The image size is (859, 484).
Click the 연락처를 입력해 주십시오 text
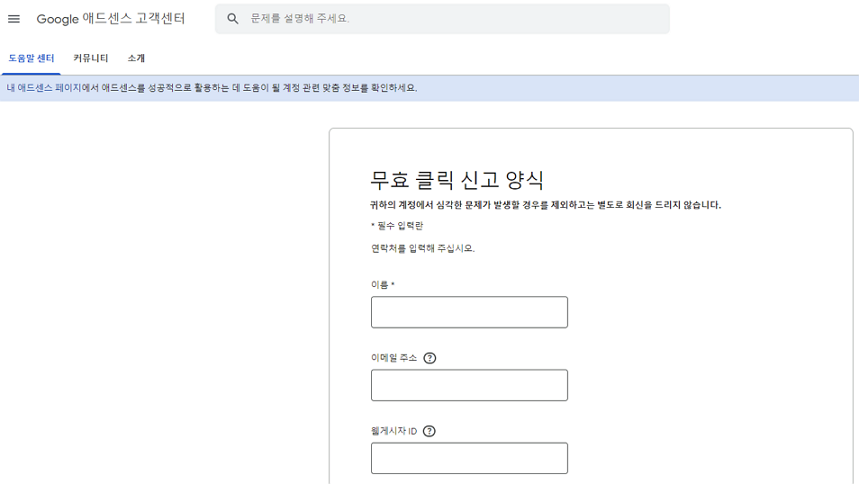423,248
